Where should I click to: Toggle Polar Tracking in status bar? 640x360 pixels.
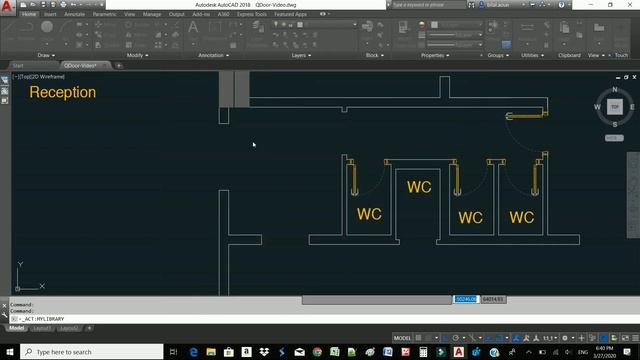(456, 338)
